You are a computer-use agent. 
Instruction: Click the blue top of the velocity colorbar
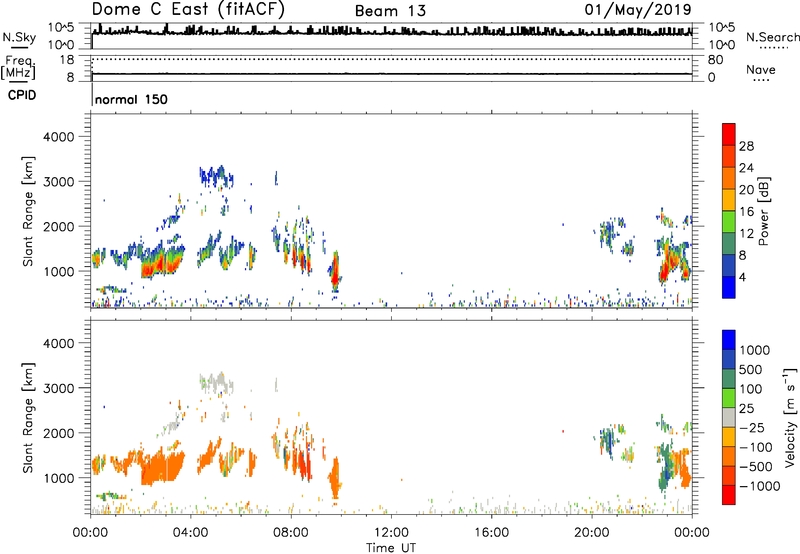tap(729, 340)
